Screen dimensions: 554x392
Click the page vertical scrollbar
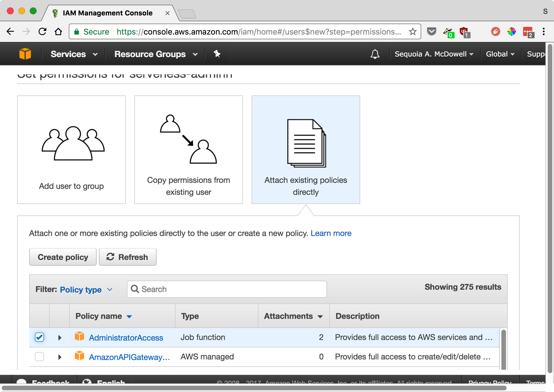pos(550,209)
